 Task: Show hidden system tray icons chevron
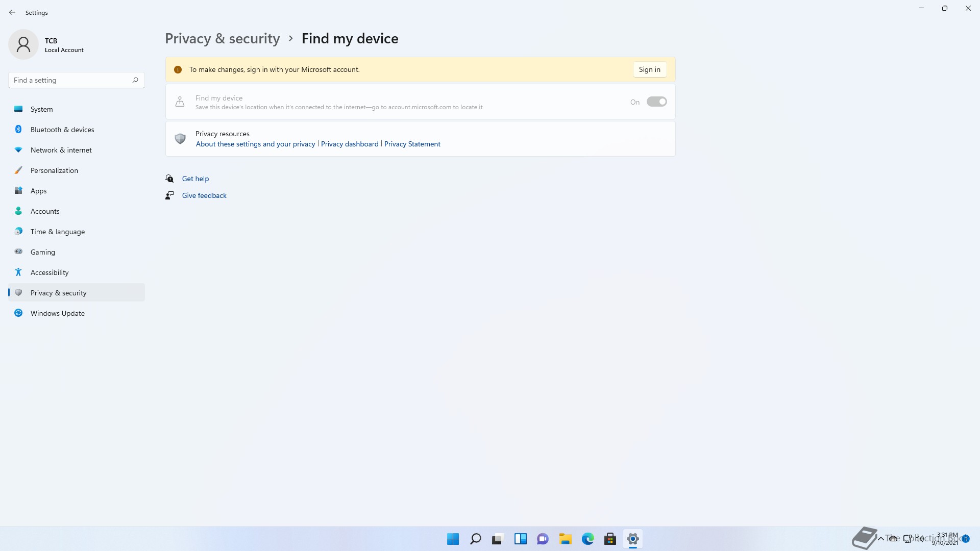tap(880, 539)
